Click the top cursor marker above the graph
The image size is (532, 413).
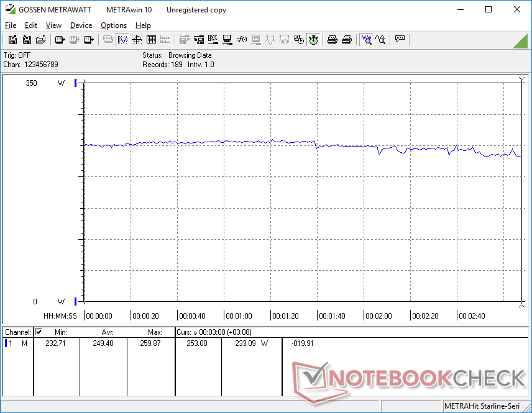tap(522, 79)
